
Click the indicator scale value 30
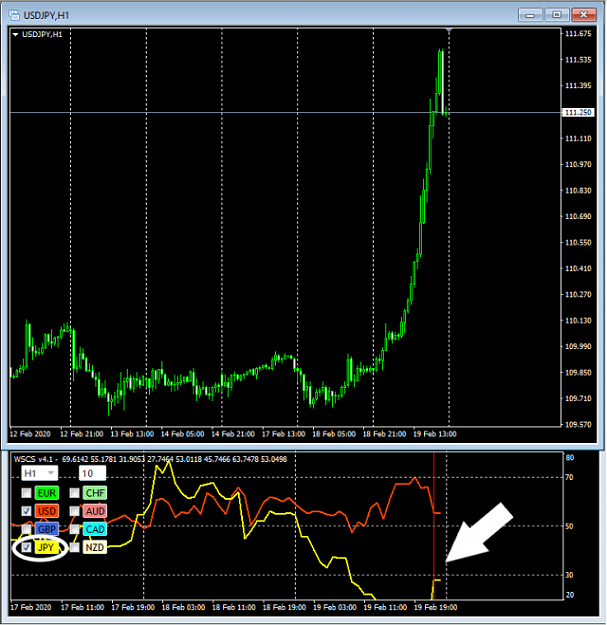pos(570,575)
